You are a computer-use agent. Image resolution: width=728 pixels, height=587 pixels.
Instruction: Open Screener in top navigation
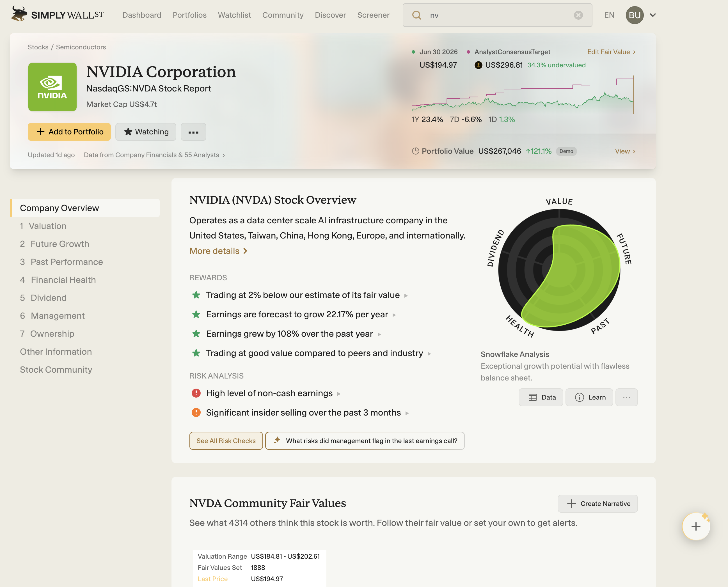[373, 15]
